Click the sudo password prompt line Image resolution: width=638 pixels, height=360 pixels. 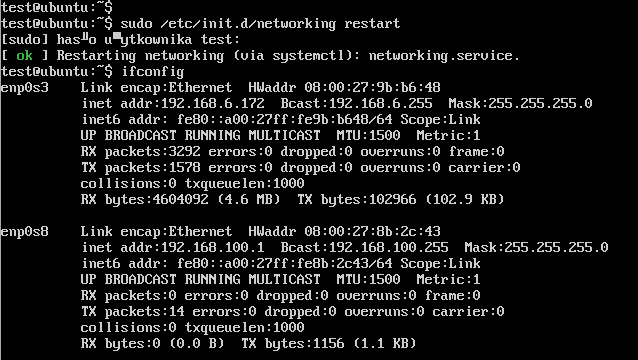120,40
